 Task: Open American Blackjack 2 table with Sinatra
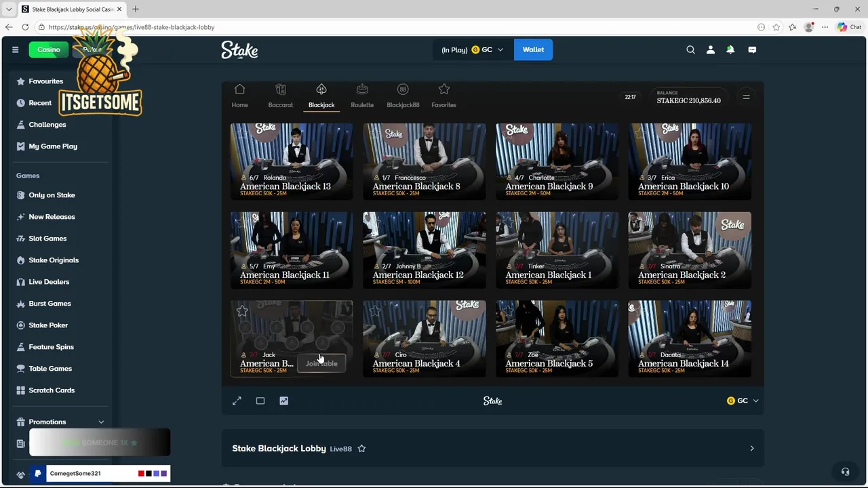click(690, 250)
